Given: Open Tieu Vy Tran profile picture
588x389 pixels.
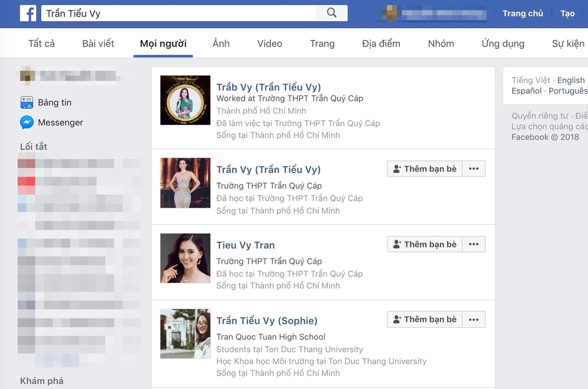Looking at the screenshot, I should click(185, 258).
